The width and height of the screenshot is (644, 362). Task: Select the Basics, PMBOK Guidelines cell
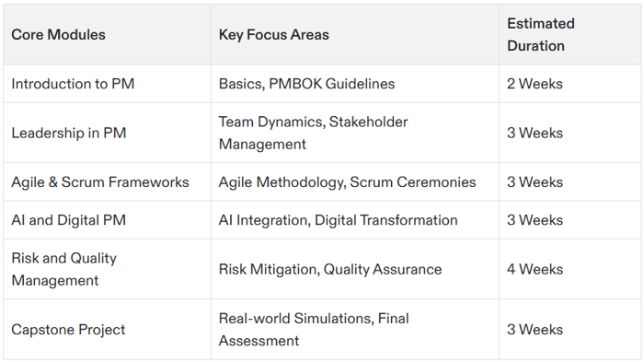[355, 84]
